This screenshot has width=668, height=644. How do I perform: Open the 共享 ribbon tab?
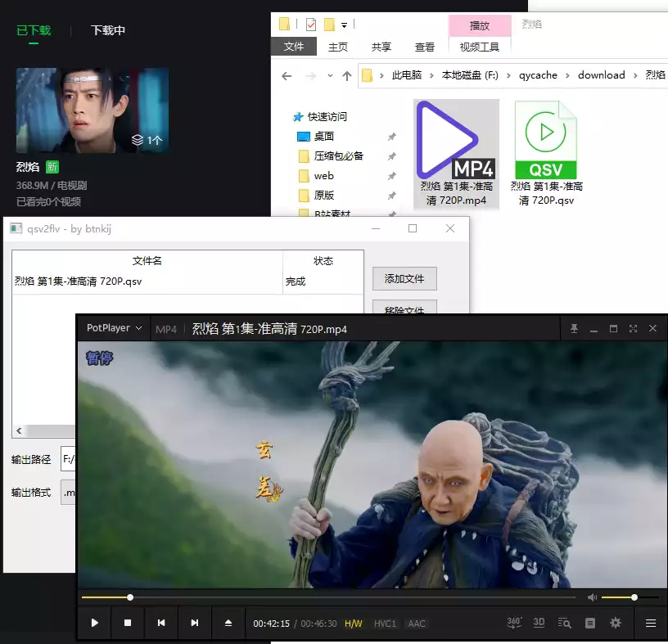pyautogui.click(x=381, y=47)
